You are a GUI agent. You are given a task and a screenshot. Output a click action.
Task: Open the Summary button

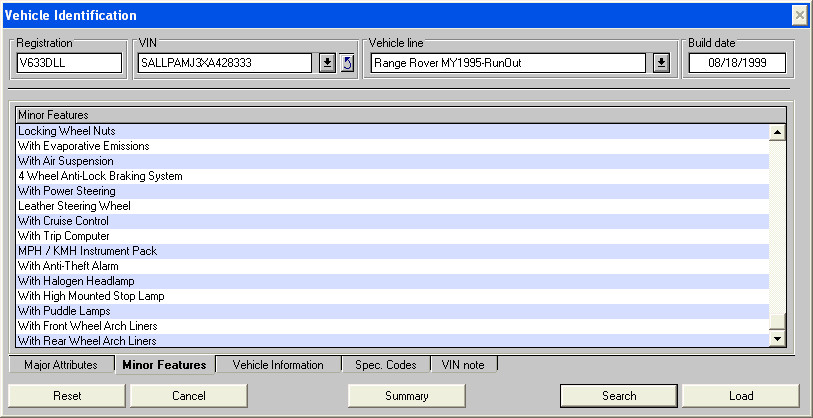(406, 396)
